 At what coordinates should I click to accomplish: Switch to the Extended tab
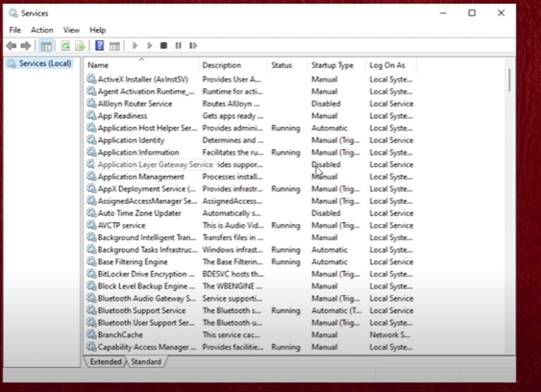point(106,361)
